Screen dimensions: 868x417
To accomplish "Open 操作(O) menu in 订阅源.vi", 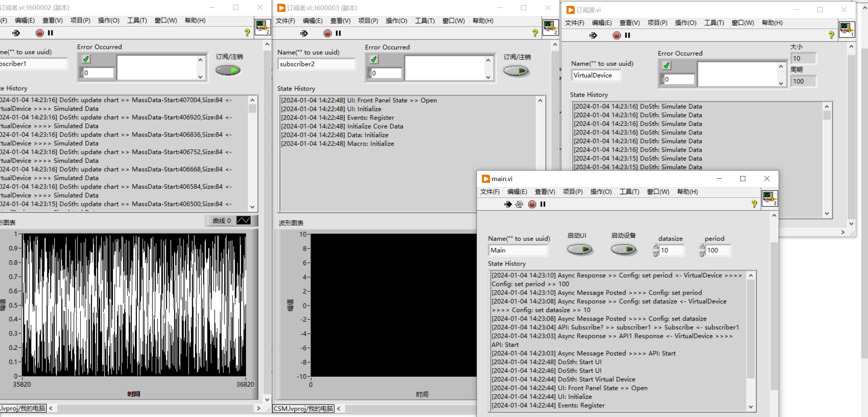I will point(685,23).
